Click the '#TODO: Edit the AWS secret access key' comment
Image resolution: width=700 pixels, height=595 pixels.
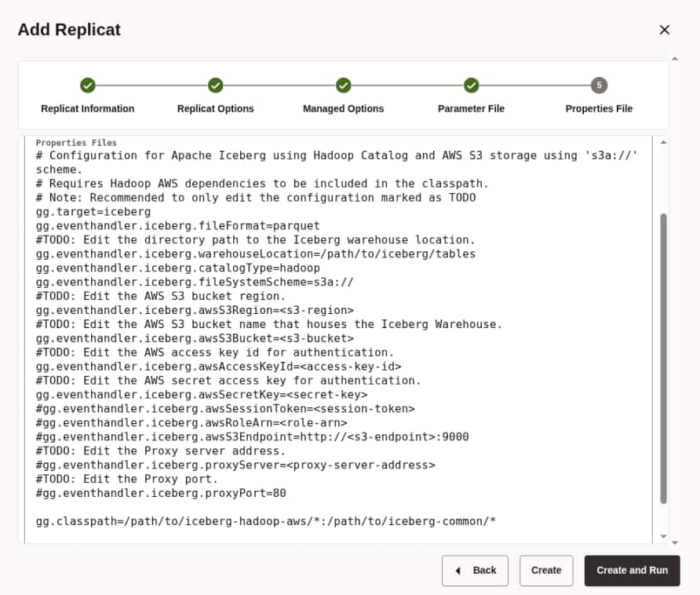pyautogui.click(x=228, y=381)
